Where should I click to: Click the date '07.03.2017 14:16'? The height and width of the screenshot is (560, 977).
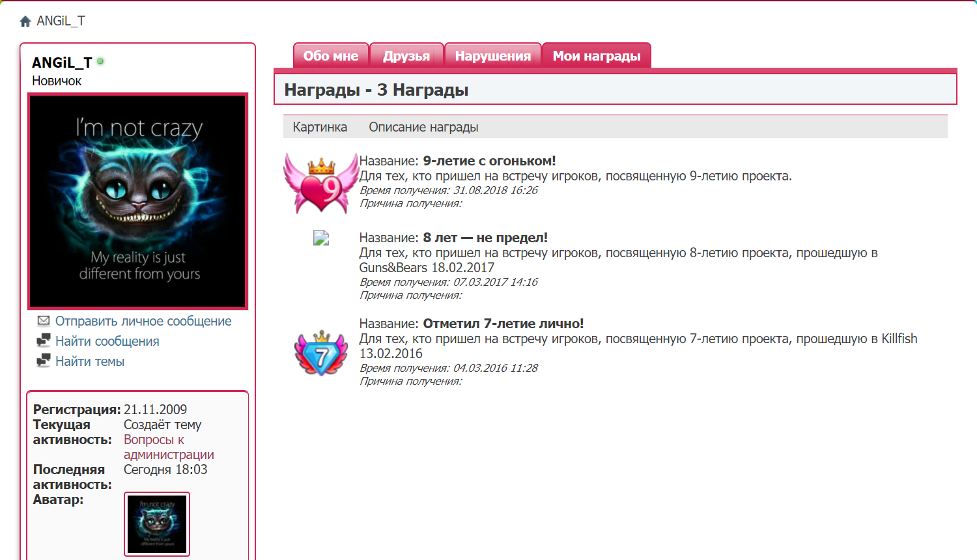point(496,282)
